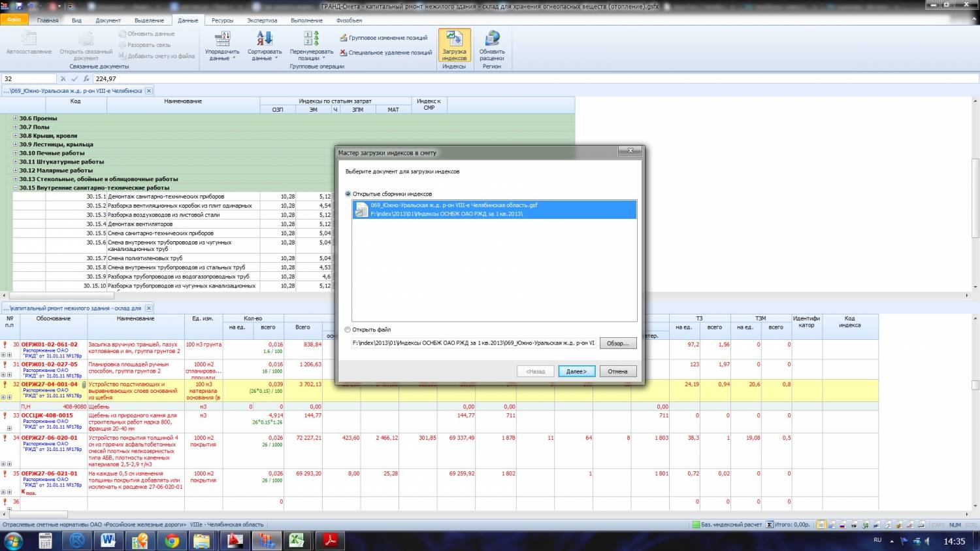
Task: Expand the 30.6 Проемы tree section
Action: tap(15, 118)
